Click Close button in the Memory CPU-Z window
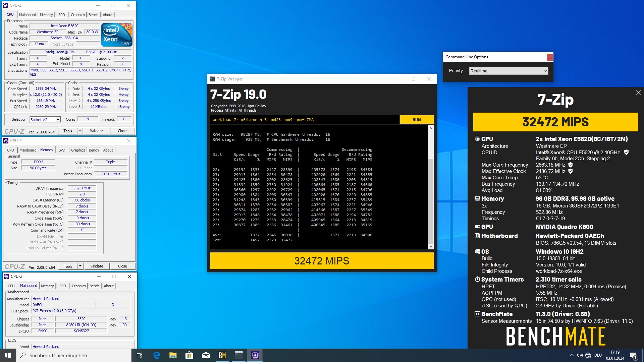644x362 pixels. 122,266
